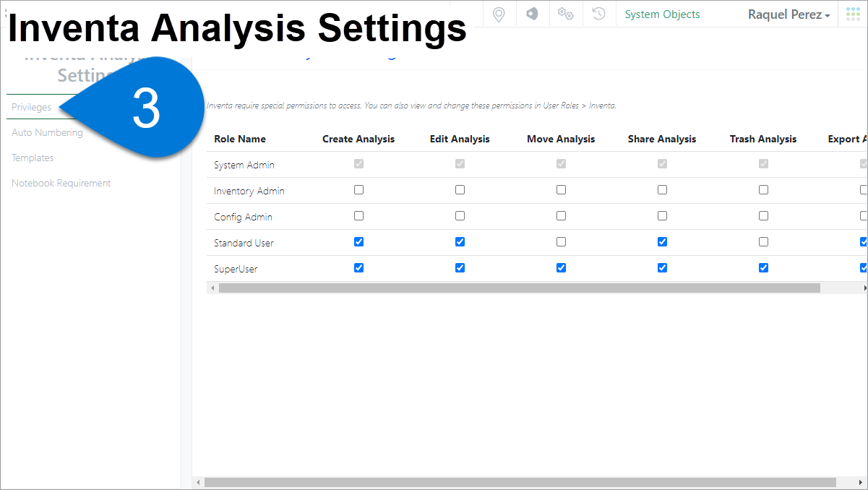Check Trash Analysis for Standard User
This screenshot has width=868, height=490.
click(x=763, y=242)
